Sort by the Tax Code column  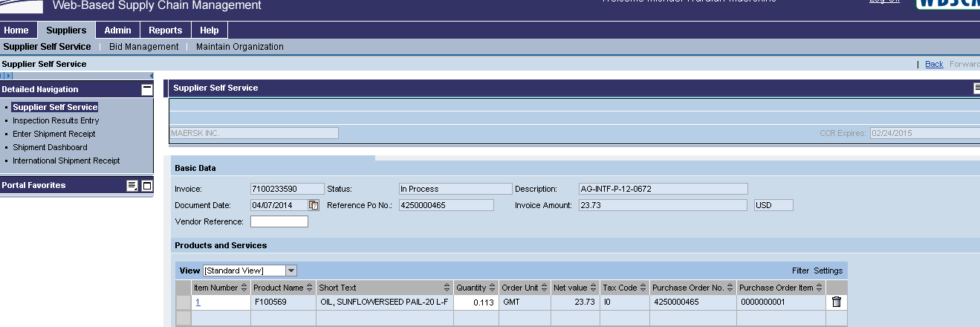coord(643,288)
